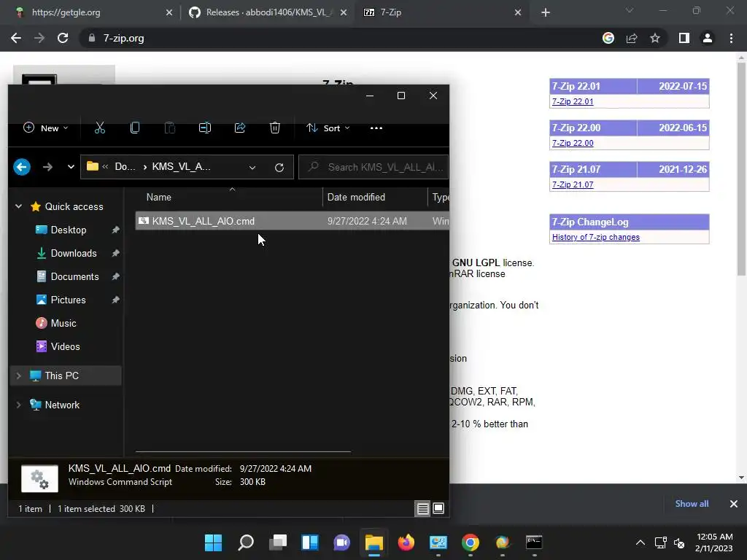Open the 7-Zip 21.07 link

coord(573,184)
